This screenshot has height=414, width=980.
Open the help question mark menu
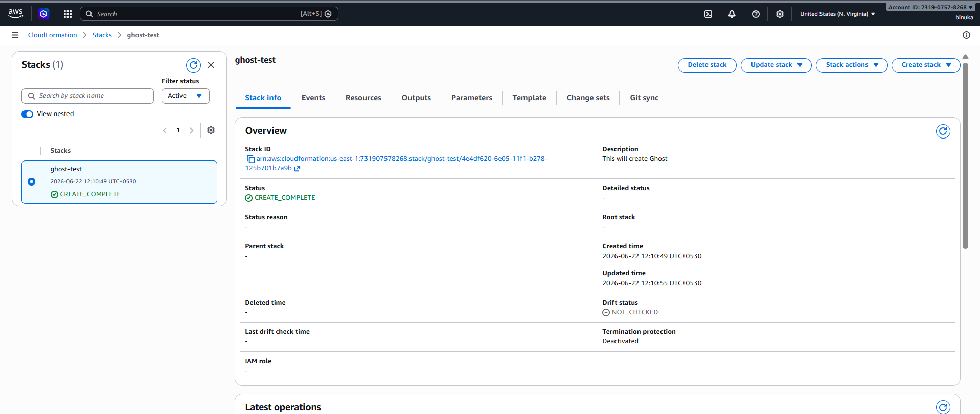(756, 14)
